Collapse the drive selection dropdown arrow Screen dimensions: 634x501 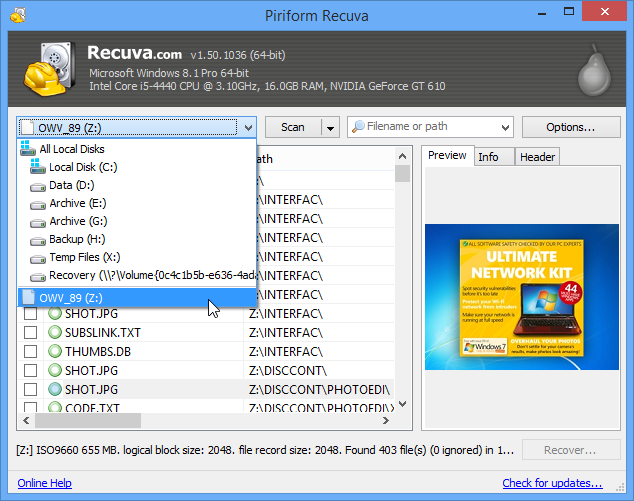(x=248, y=128)
